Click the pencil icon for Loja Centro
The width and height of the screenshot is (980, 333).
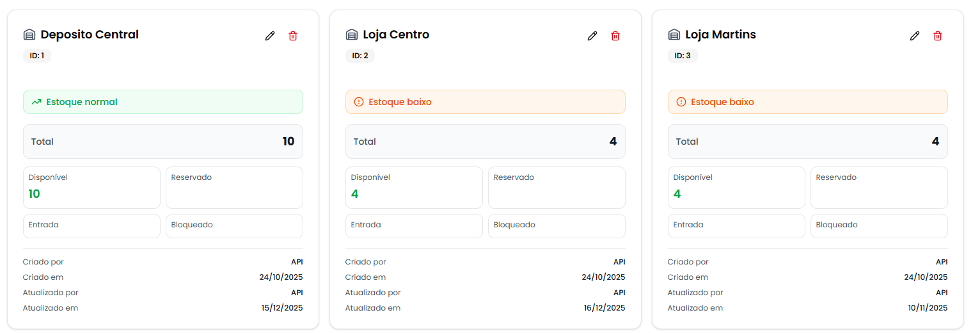592,36
